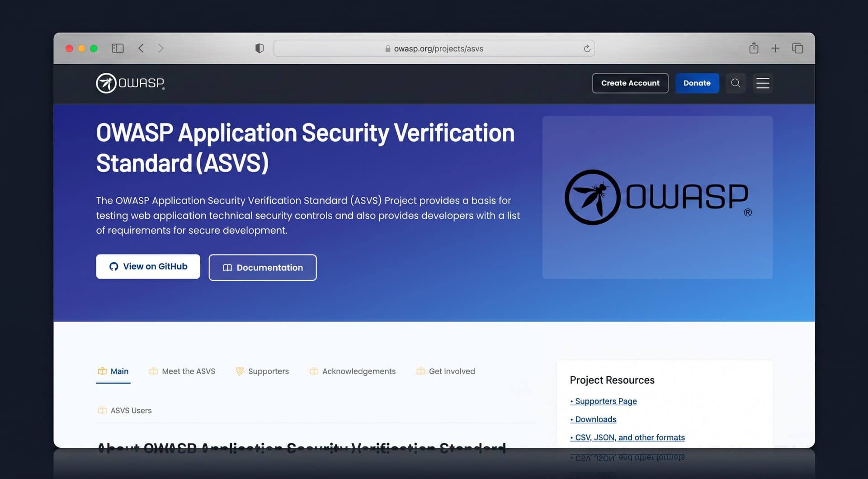Close window with red button
868x479 pixels.
tap(69, 48)
